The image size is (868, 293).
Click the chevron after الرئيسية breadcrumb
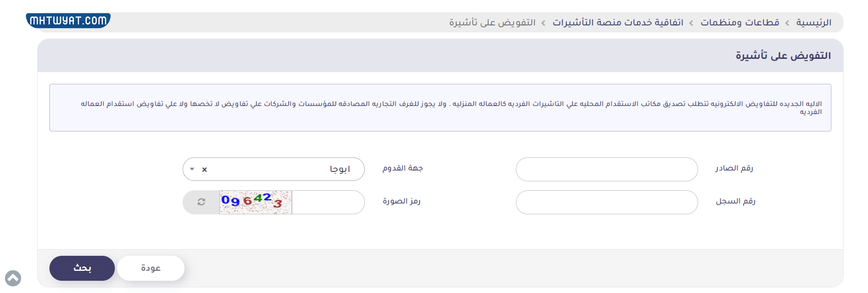pos(787,23)
